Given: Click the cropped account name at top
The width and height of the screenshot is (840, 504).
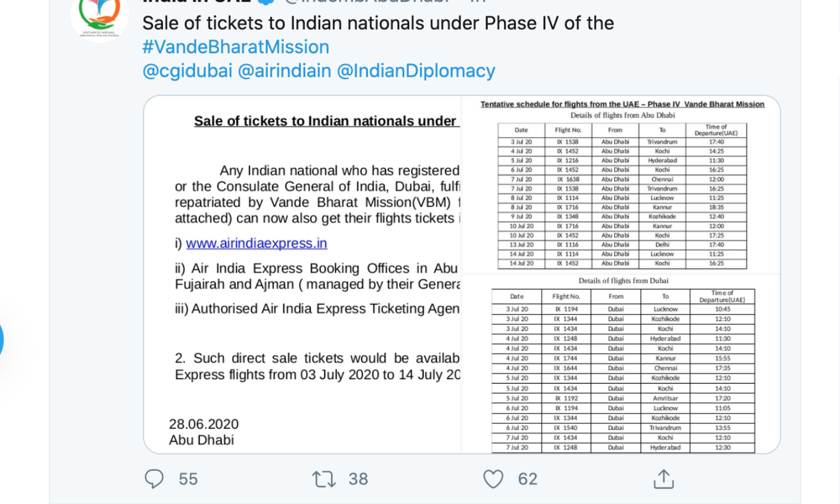Looking at the screenshot, I should click(x=196, y=2).
